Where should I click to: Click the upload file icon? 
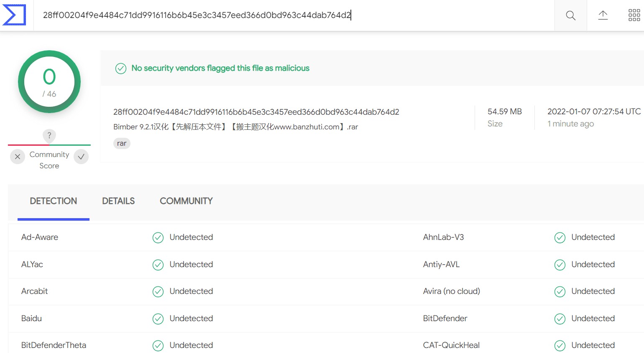click(x=603, y=15)
